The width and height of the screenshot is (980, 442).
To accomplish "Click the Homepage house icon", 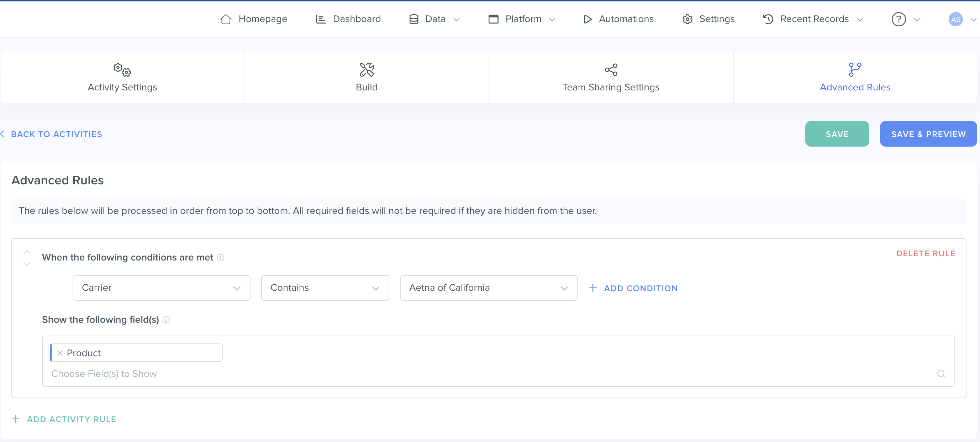I will [x=226, y=19].
